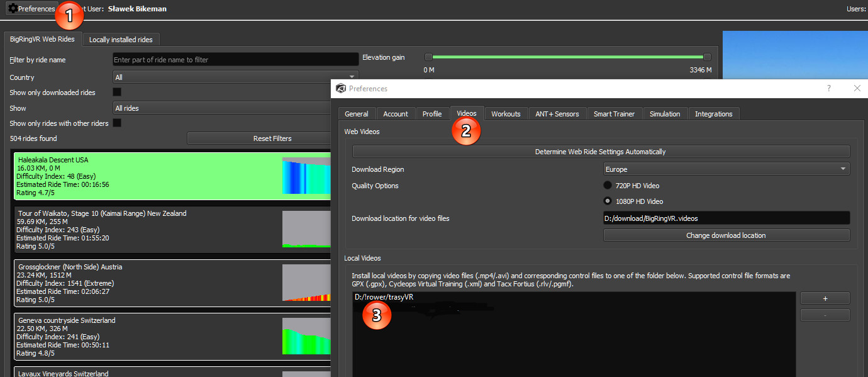Click the Preferences dialog app logo icon
The image size is (868, 377).
pyautogui.click(x=340, y=88)
